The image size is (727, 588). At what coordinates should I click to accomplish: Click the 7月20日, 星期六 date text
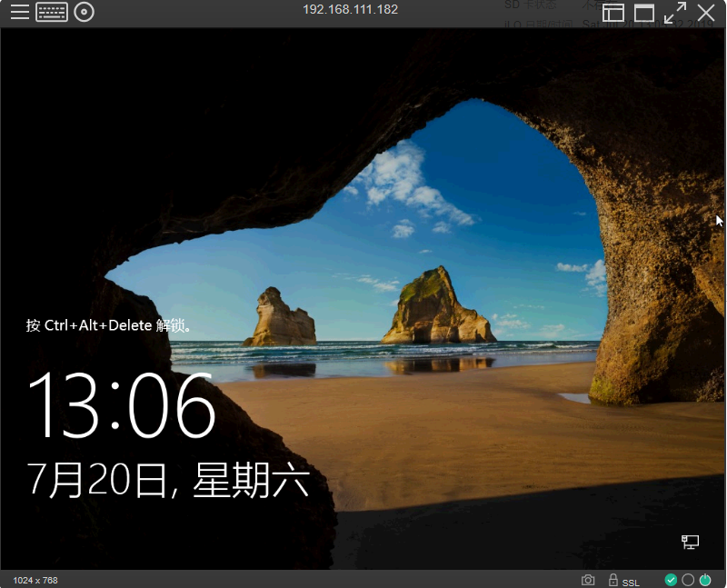click(x=168, y=480)
